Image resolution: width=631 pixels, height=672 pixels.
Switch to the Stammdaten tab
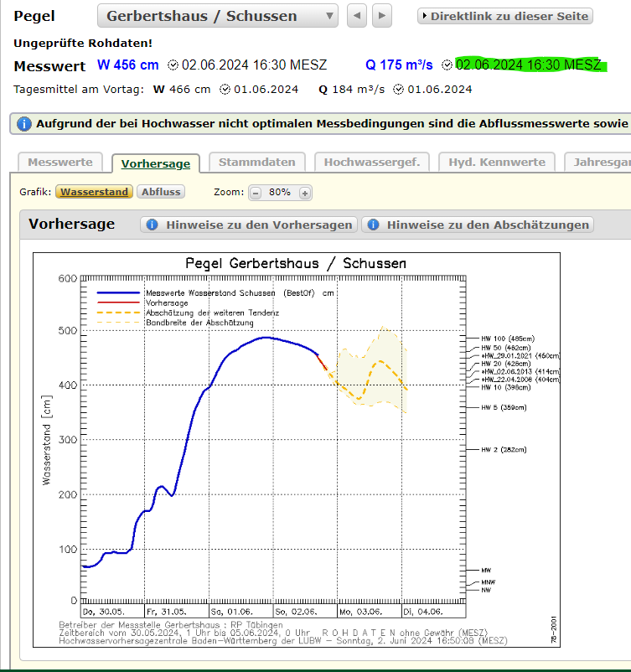(256, 162)
